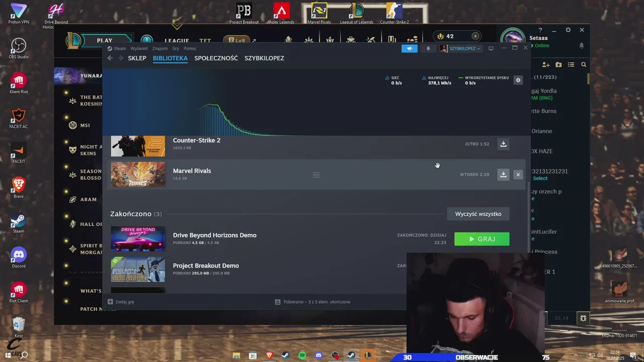Open Steam announcements megaphone
This screenshot has height=362, width=644.
[410, 48]
